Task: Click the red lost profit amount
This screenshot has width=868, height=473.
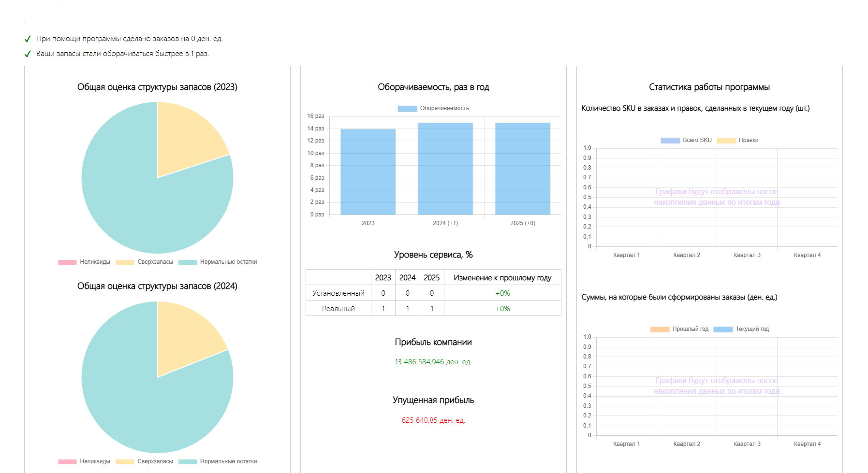Action: [433, 420]
